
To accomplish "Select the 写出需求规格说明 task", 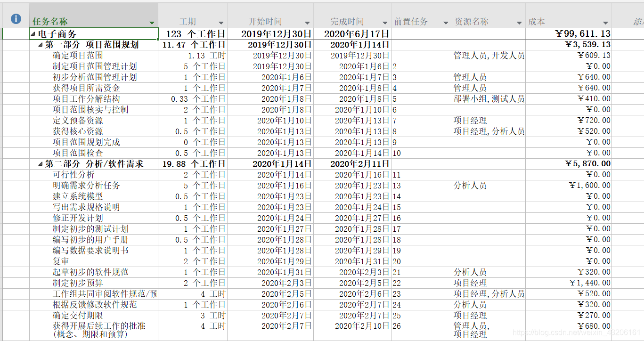I will point(86,207).
